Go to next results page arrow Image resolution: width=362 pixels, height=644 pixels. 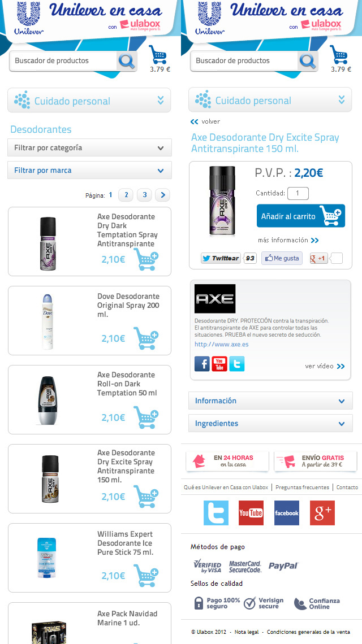click(162, 195)
